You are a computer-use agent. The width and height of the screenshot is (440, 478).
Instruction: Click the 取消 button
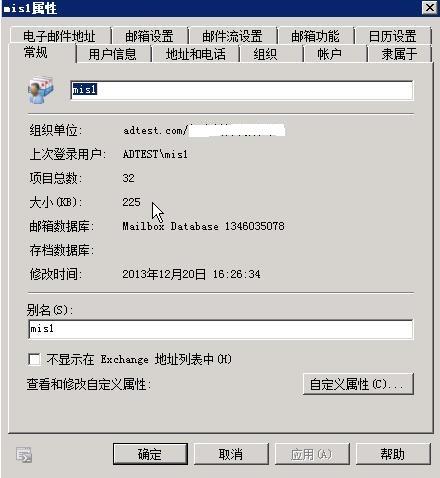tap(231, 454)
